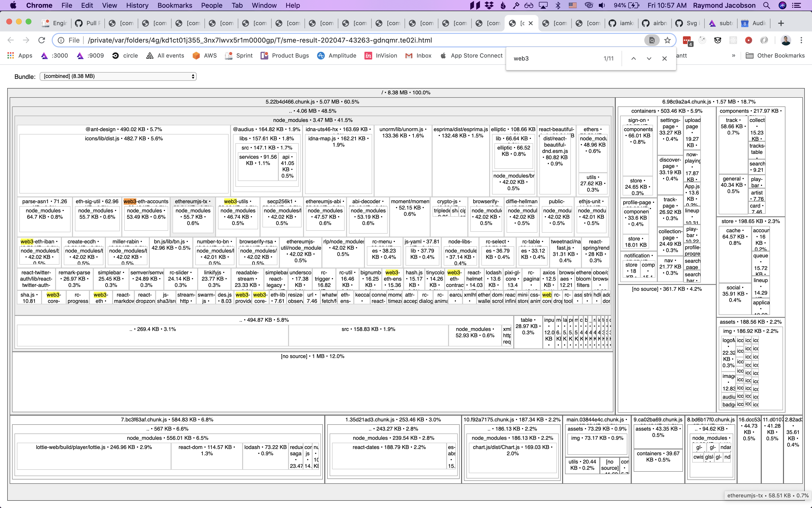
Task: Open the :3000 bookmark
Action: coord(54,55)
